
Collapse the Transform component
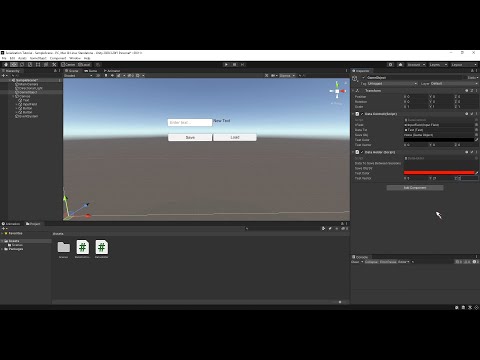point(353,91)
